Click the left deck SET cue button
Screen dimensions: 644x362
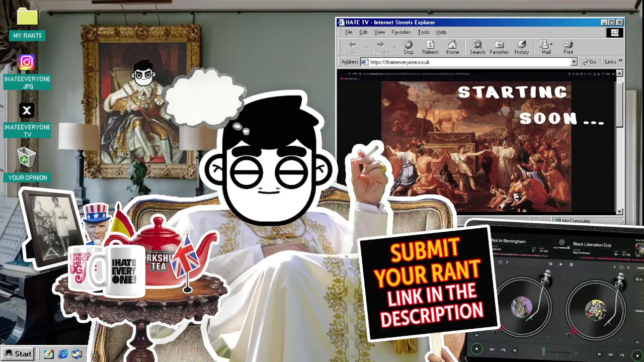pos(492,349)
